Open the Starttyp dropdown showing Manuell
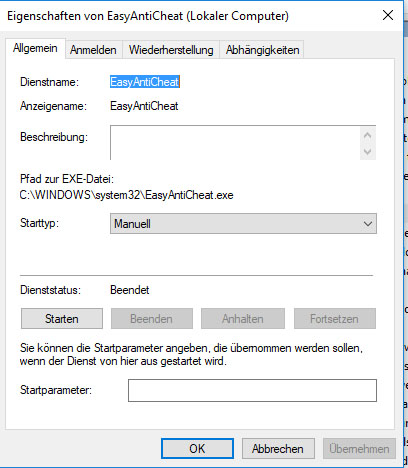 tap(243, 224)
